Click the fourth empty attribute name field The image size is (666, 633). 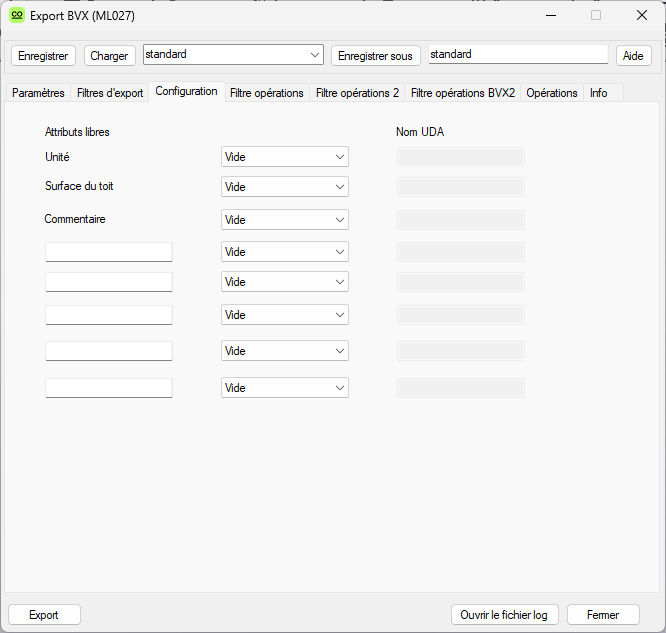click(109, 351)
